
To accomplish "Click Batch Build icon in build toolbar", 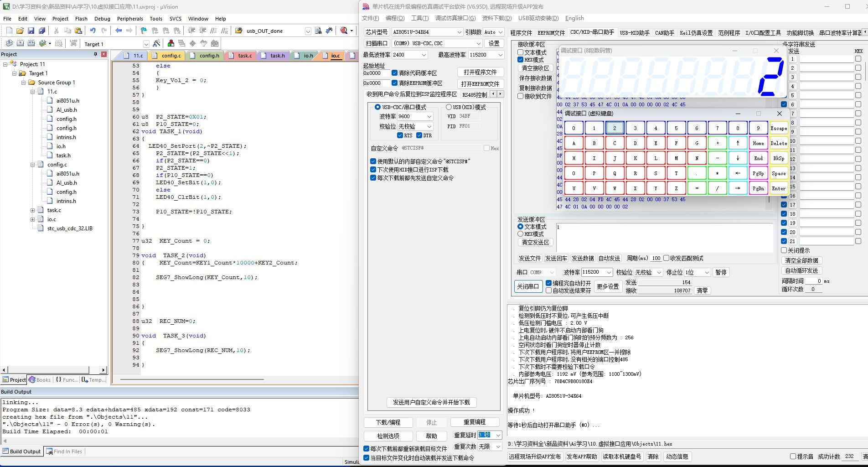I will pyautogui.click(x=43, y=43).
